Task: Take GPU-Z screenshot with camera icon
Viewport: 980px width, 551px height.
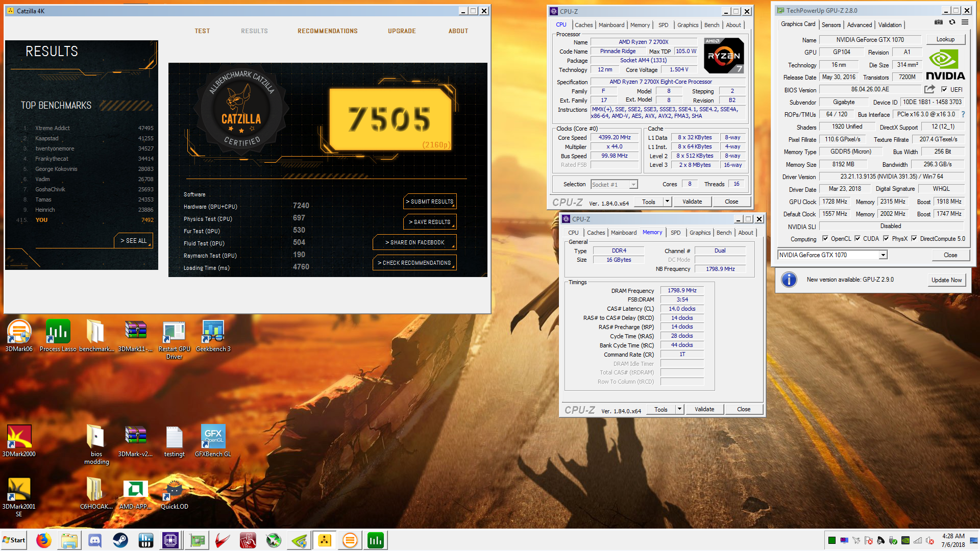Action: click(x=938, y=22)
